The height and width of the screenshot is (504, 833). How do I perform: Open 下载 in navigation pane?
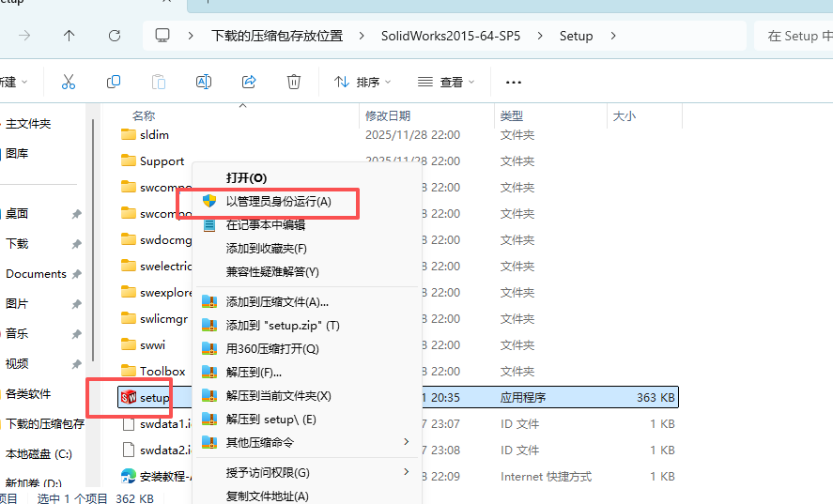click(x=17, y=244)
